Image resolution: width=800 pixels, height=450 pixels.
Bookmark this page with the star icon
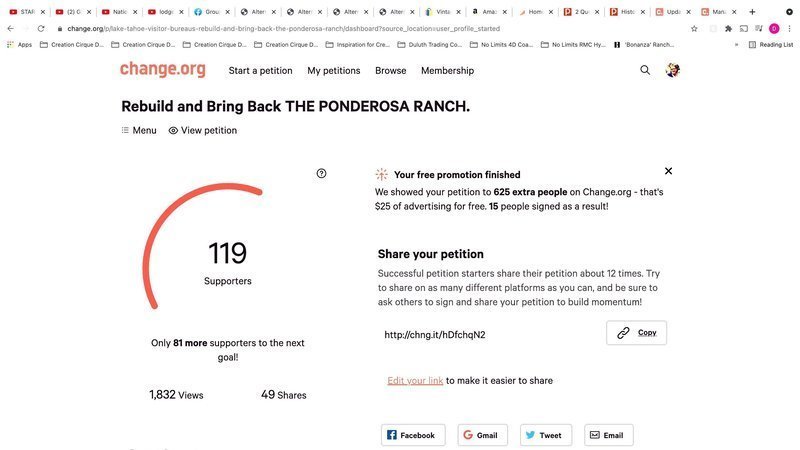(694, 28)
